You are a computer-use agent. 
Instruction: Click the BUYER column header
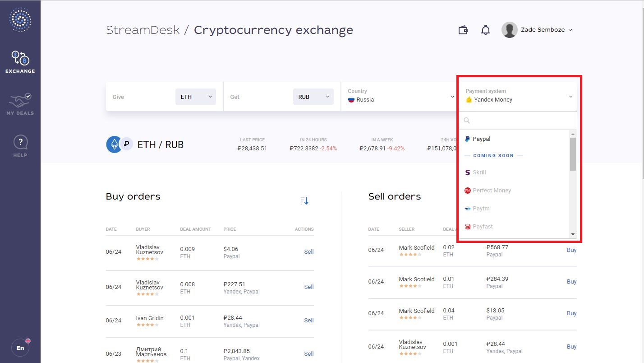(143, 229)
